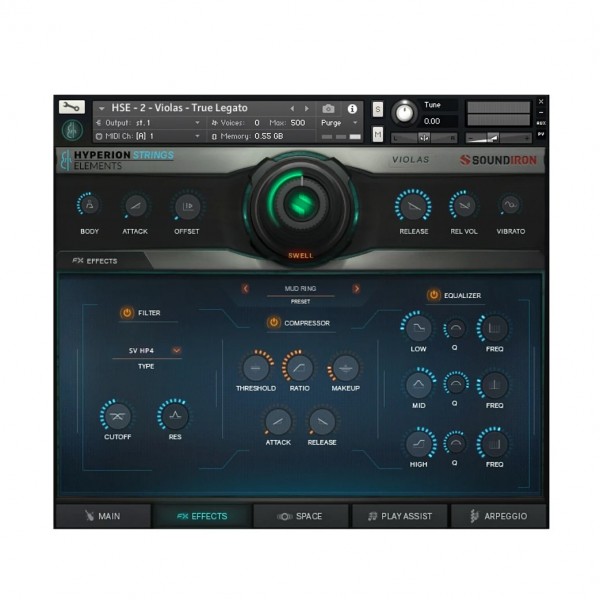This screenshot has height=600, width=600.
Task: Click the EQ Low gain knob
Action: [418, 328]
